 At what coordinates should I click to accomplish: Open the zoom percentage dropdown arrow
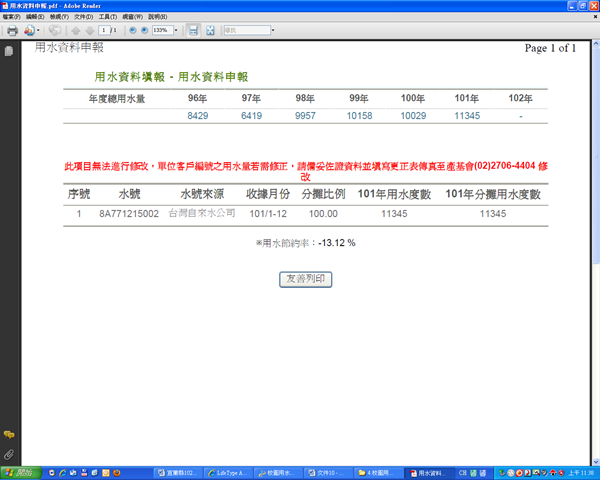click(176, 30)
